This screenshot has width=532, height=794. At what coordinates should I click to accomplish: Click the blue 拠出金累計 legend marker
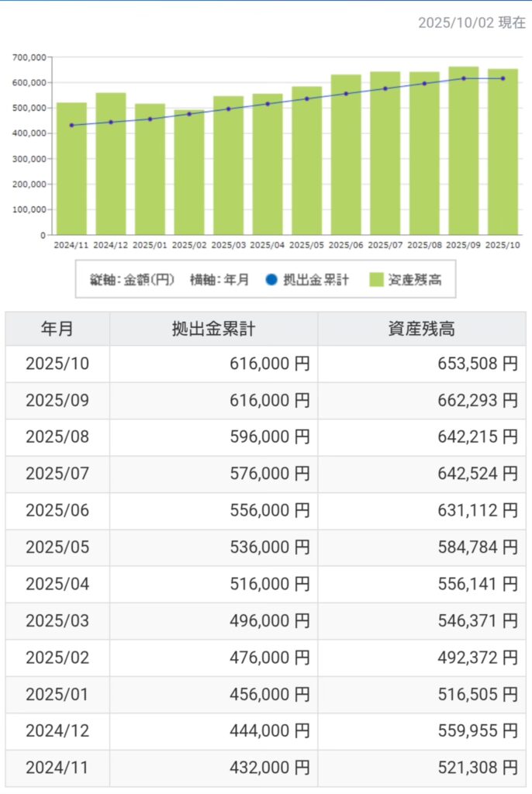(271, 280)
